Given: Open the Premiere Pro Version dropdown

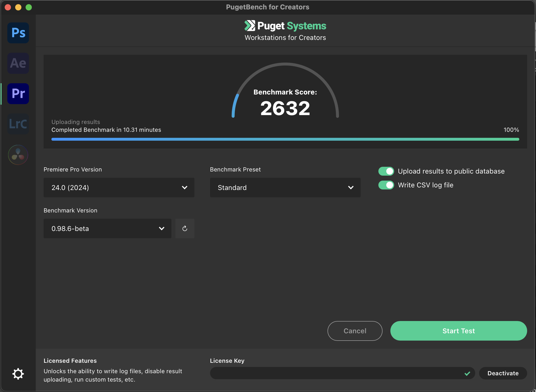Looking at the screenshot, I should tap(119, 188).
